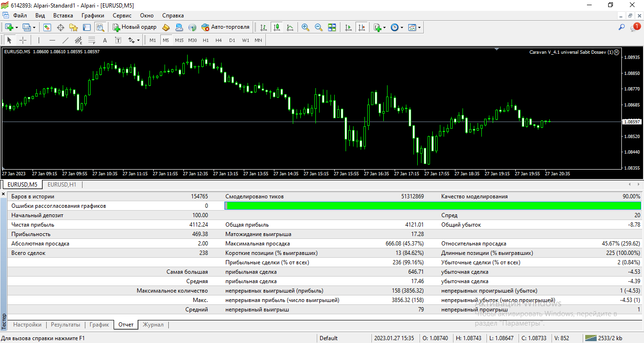Zoom in on the chart
The image size is (644, 343).
click(305, 27)
